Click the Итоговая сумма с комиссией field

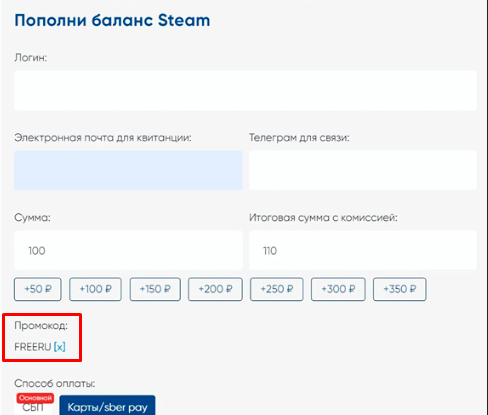363,250
